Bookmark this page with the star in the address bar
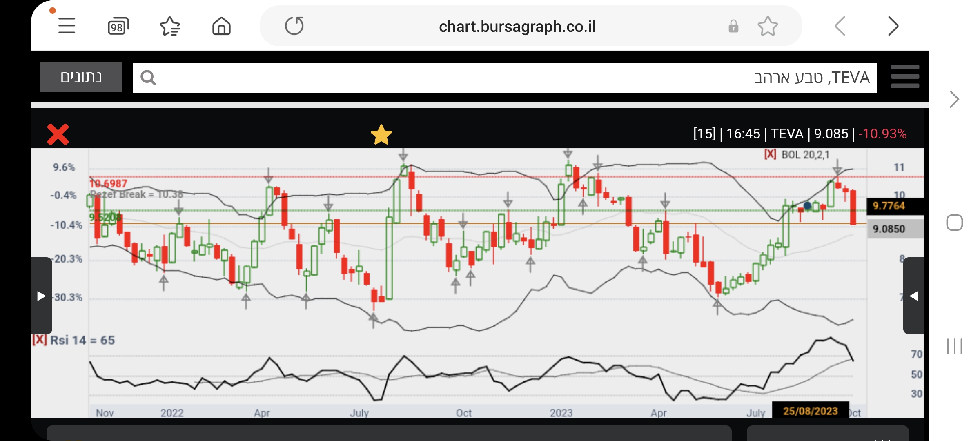 coord(767,27)
